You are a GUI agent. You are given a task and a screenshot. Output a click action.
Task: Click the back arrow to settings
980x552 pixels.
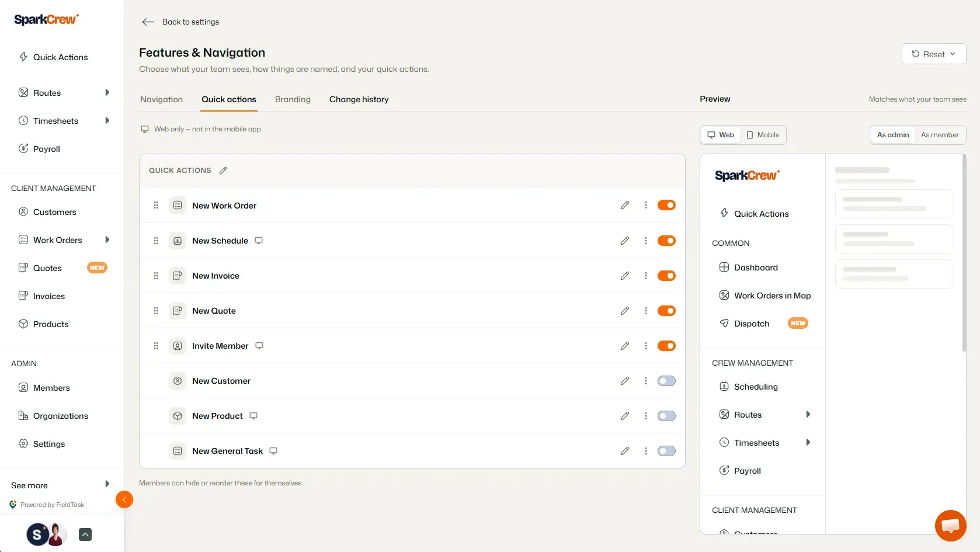(148, 22)
